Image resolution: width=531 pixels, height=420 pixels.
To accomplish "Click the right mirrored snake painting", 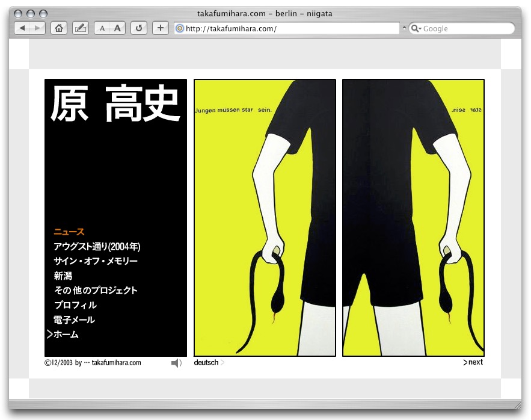I will click(414, 218).
